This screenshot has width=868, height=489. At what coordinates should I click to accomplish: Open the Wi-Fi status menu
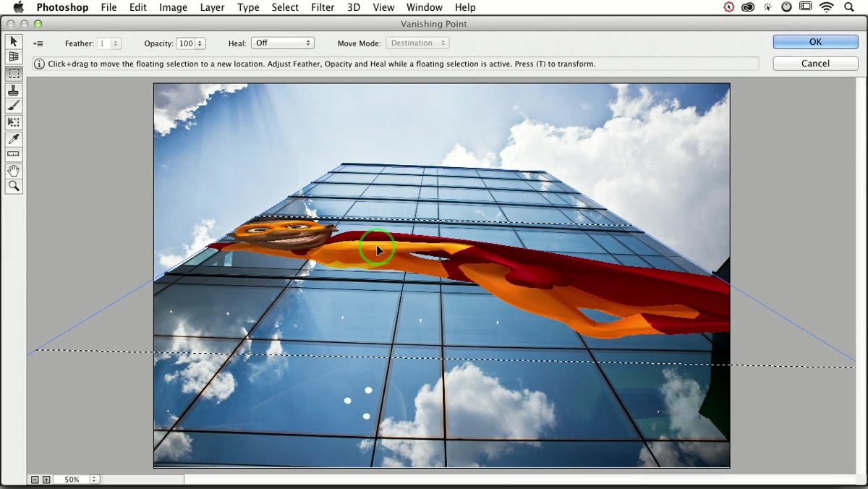[x=827, y=7]
